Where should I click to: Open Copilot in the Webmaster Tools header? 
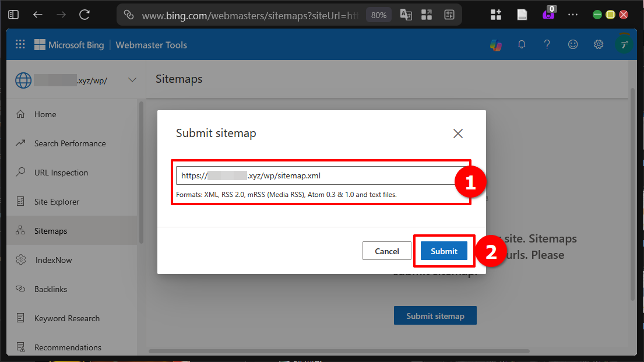tap(496, 44)
